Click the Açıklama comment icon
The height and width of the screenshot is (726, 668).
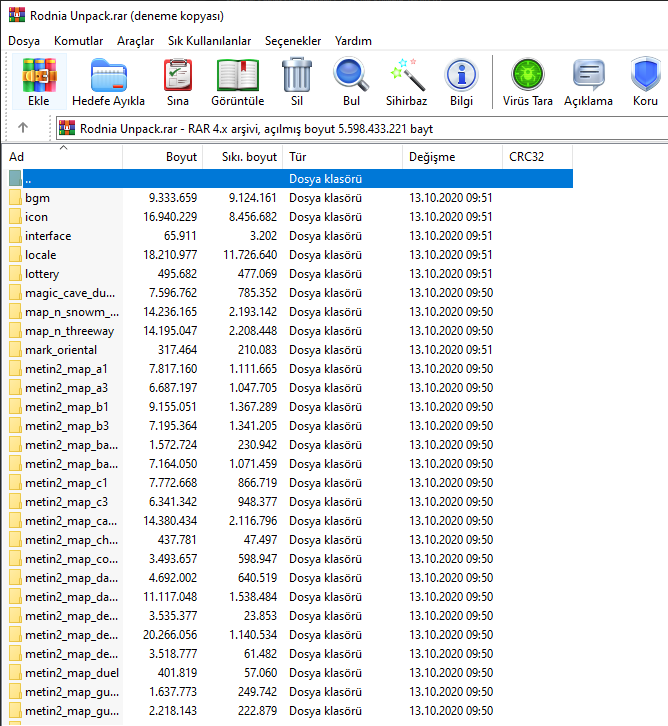click(588, 75)
